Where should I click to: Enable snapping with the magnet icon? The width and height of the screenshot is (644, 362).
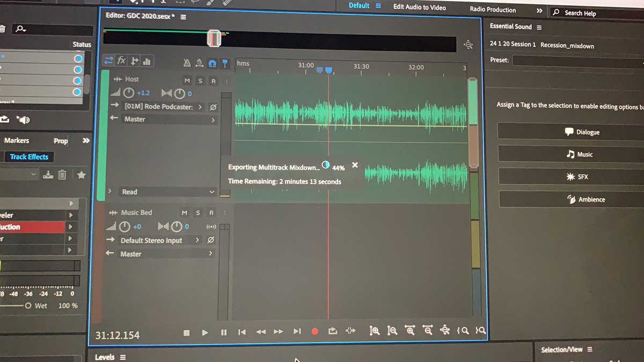213,63
